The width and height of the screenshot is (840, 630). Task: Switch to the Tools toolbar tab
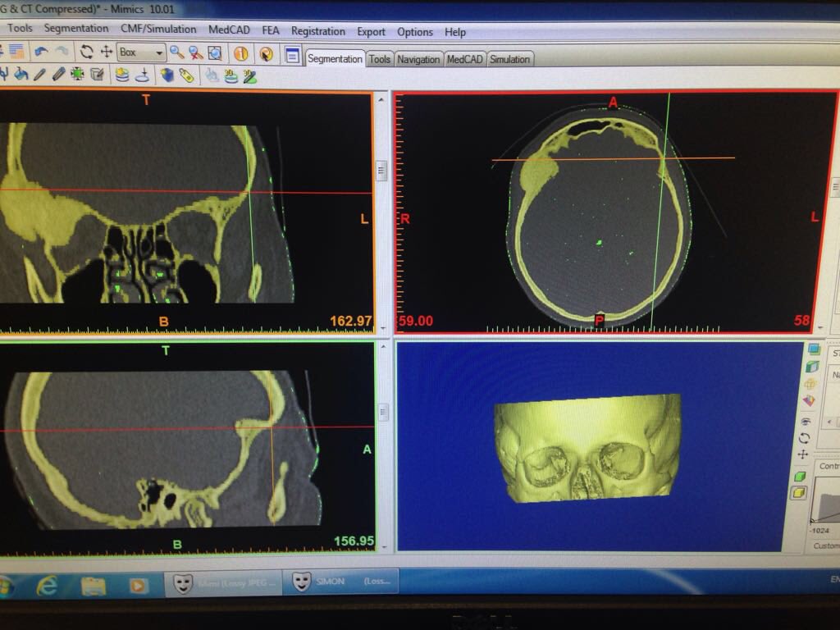tap(379, 59)
